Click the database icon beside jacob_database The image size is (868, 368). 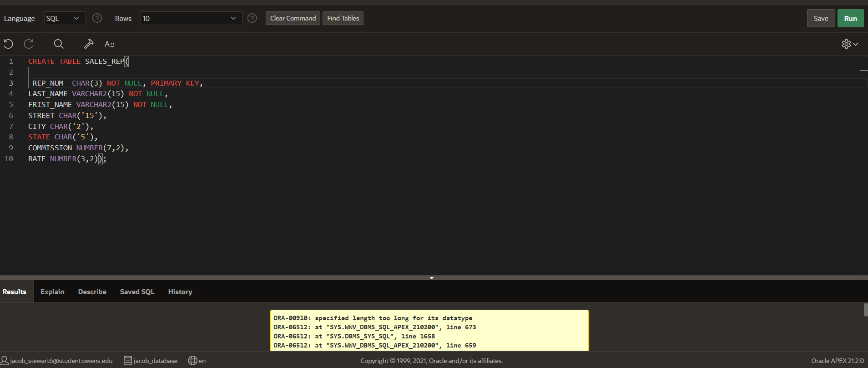click(x=128, y=360)
